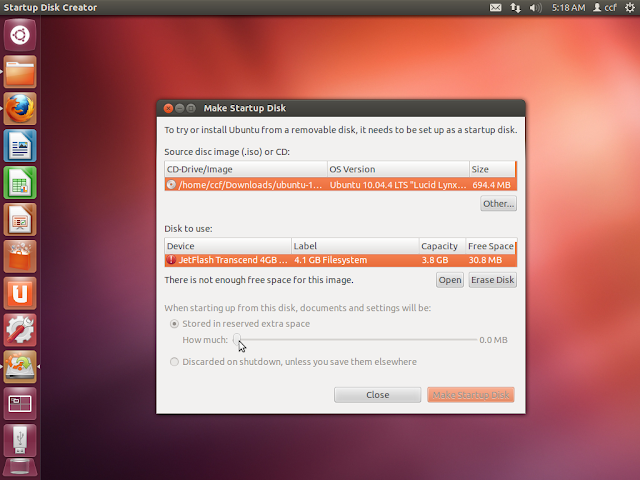Open the Ubuntu Dash home launcher
Viewport: 640px width, 480px height.
(x=20, y=35)
